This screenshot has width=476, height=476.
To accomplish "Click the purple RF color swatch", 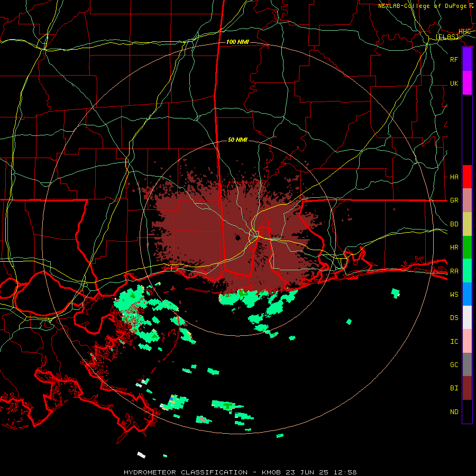I will point(467,59).
